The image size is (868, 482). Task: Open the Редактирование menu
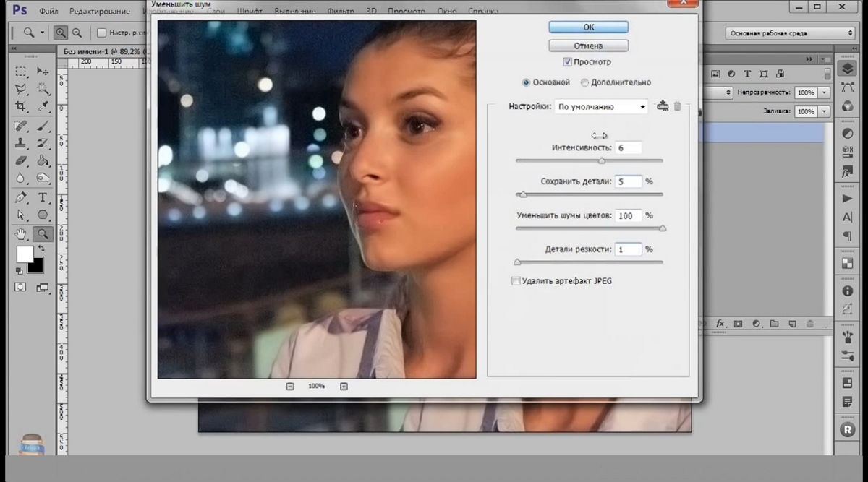pyautogui.click(x=100, y=12)
